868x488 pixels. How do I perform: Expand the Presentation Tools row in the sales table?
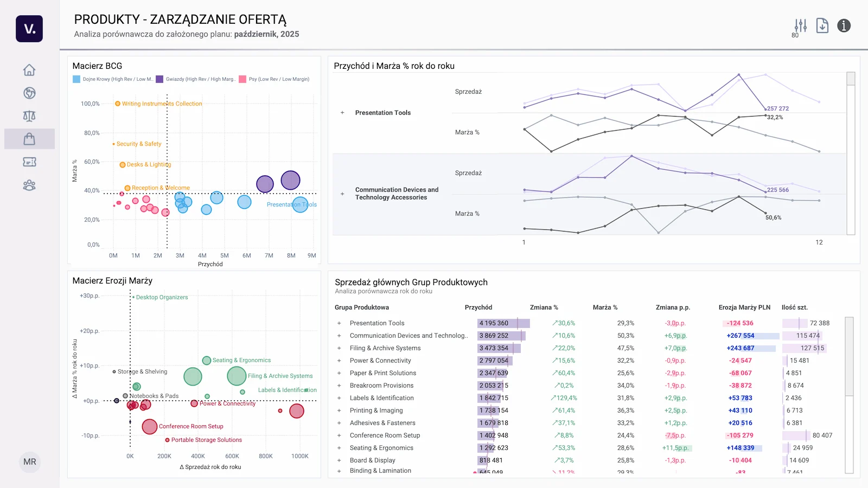point(339,323)
